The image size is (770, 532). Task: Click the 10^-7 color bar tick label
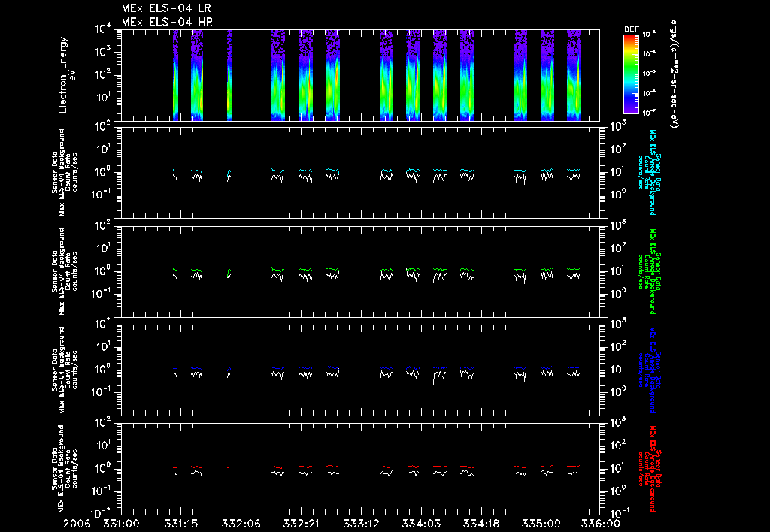point(649,113)
